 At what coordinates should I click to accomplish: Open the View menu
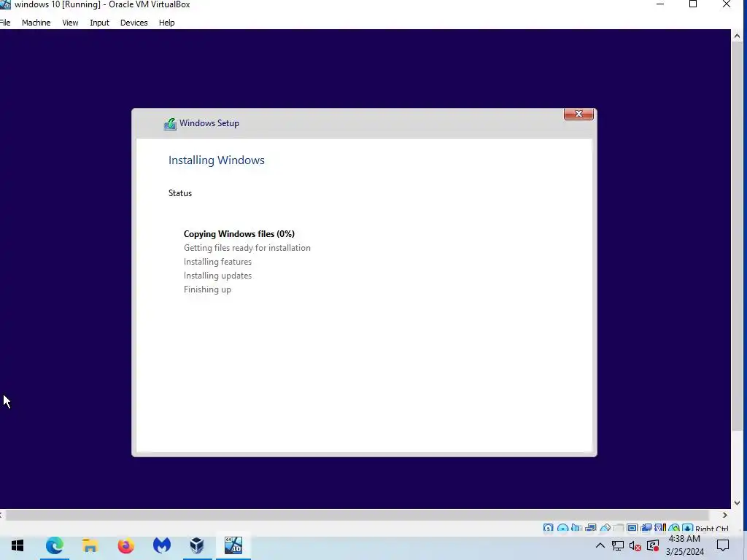click(70, 23)
